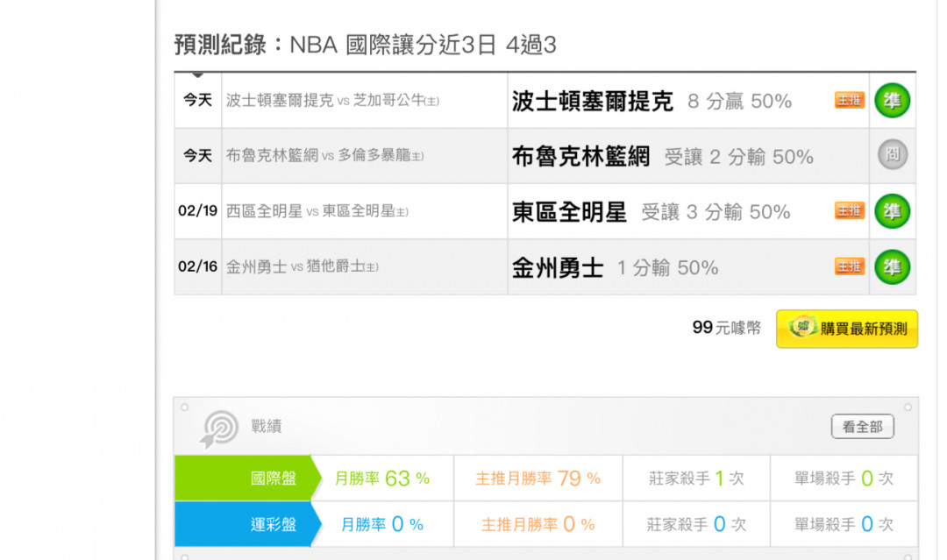Open matchup 波士頓塞爾提克 vs 芝加哥公牛

pos(332,101)
